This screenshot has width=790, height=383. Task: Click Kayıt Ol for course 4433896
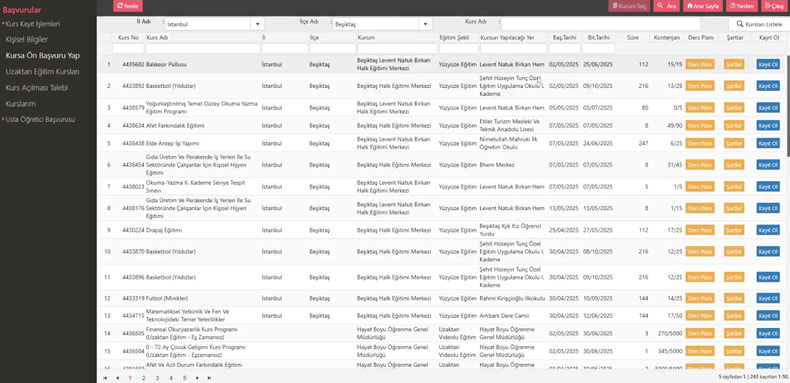(x=768, y=277)
